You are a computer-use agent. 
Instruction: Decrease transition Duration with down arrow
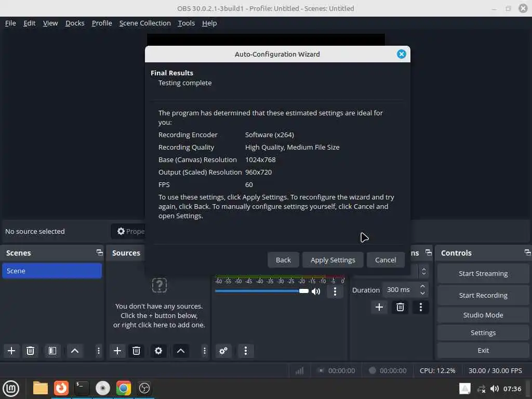[422, 293]
